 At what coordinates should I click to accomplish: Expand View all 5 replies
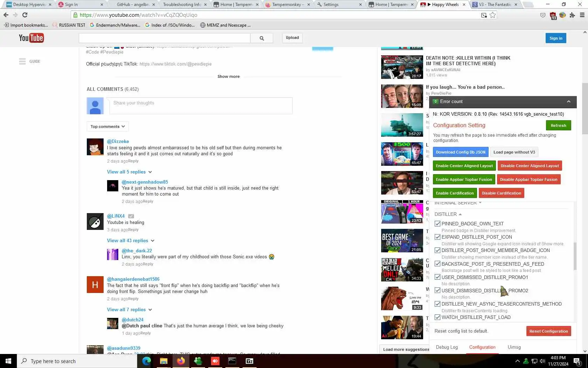[x=129, y=172]
